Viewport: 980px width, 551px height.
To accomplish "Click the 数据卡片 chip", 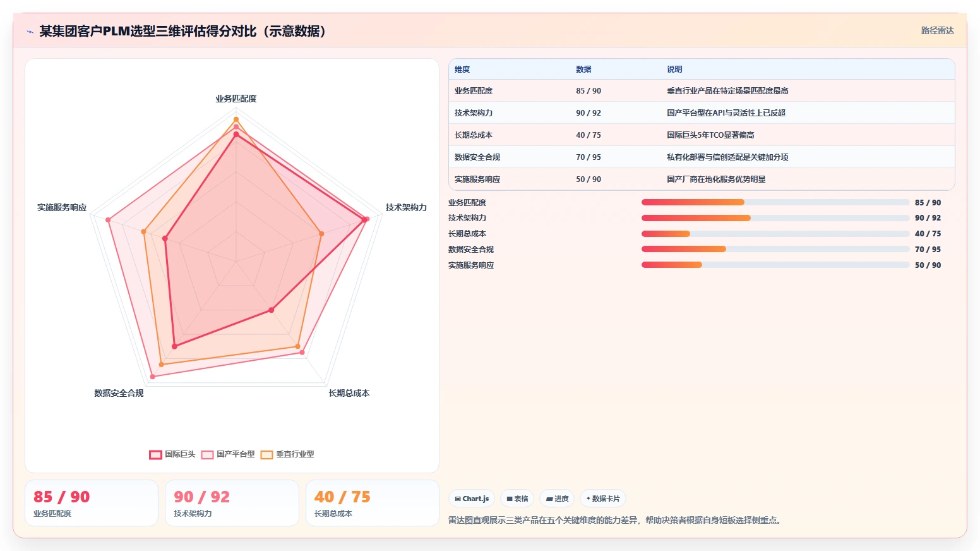I will click(x=603, y=499).
